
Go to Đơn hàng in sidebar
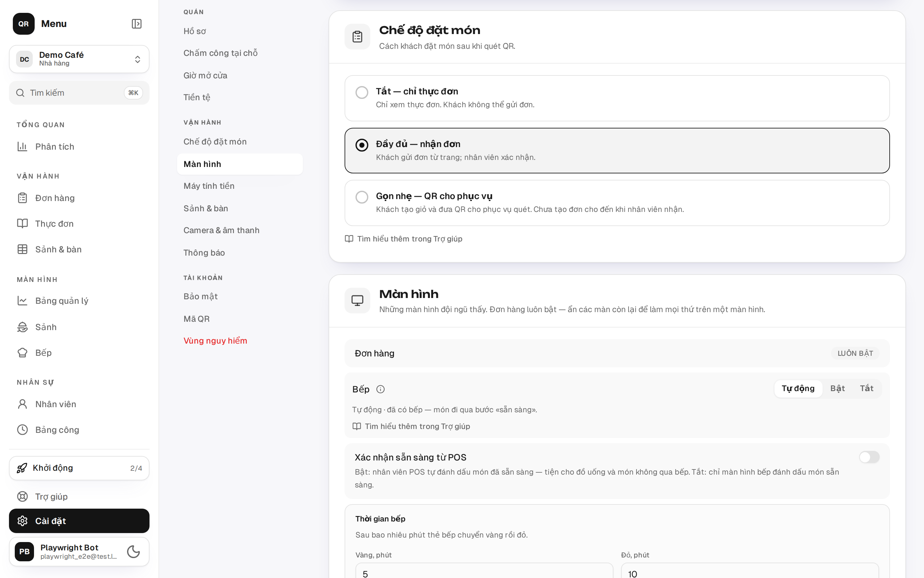(x=79, y=198)
